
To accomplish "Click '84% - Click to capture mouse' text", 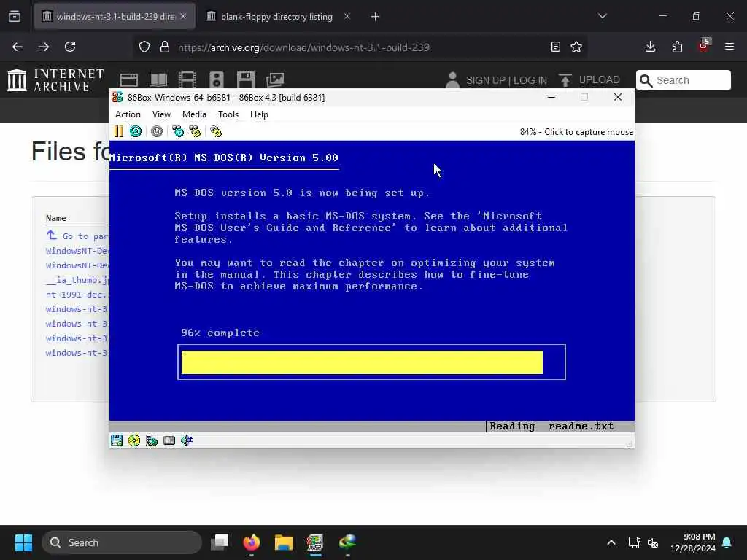I will click(576, 132).
